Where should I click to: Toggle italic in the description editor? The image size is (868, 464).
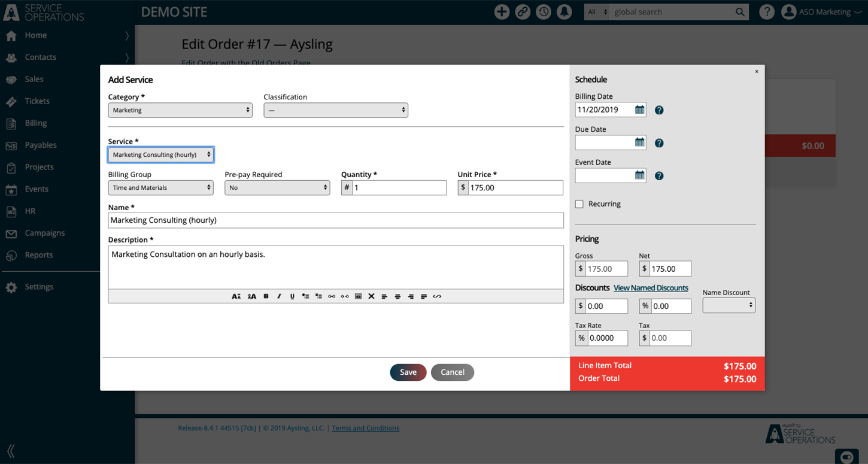tap(279, 296)
